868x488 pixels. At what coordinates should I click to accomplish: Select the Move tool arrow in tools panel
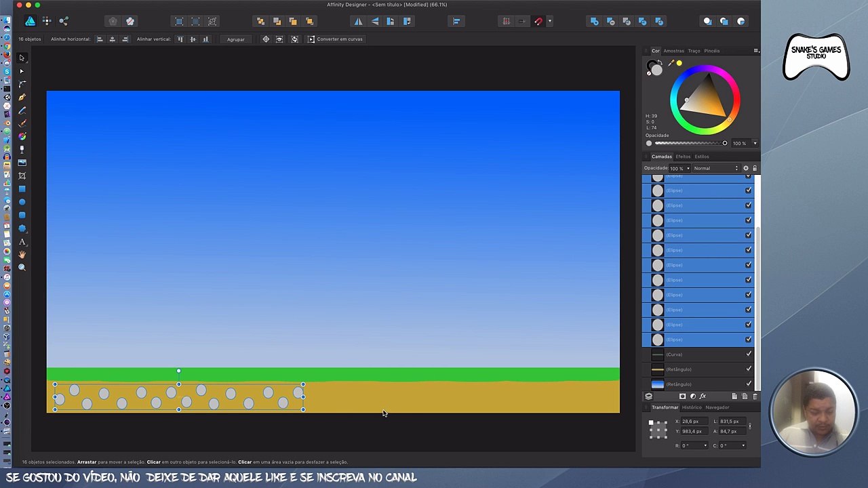tap(22, 58)
